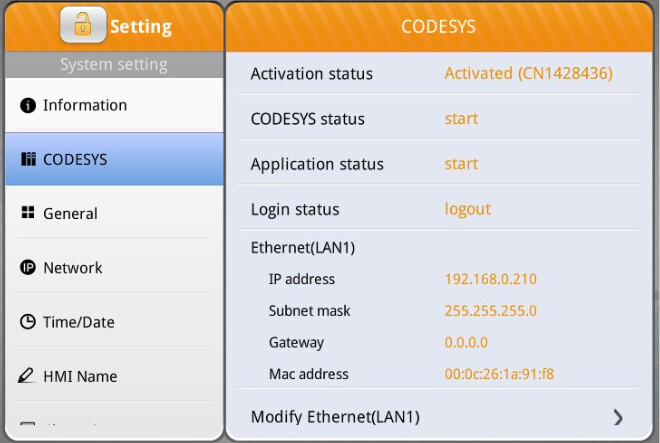This screenshot has height=443, width=660.
Task: Click the Time/Date clock icon
Action: click(28, 322)
